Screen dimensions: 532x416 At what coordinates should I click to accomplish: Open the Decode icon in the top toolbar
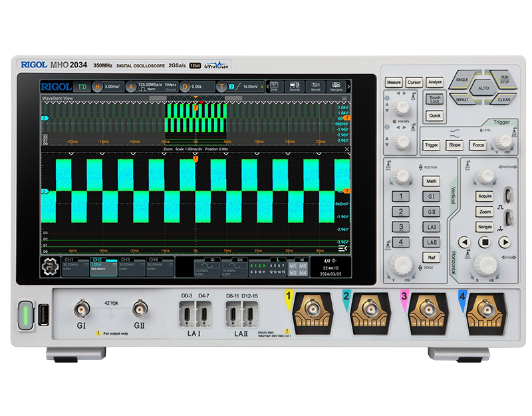click(x=294, y=86)
